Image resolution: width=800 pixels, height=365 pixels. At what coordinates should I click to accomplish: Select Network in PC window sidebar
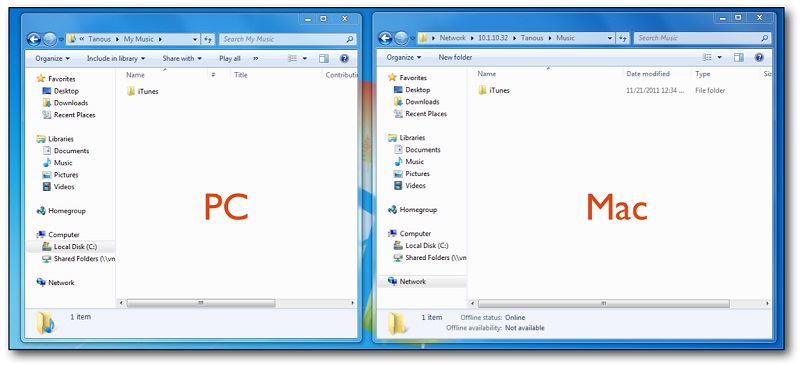56,283
